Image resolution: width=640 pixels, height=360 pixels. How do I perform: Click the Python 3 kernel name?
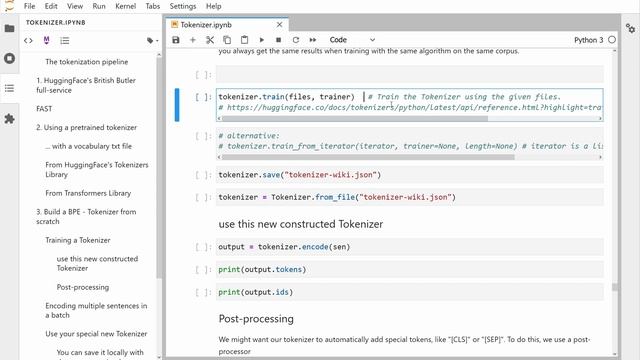pyautogui.click(x=588, y=40)
